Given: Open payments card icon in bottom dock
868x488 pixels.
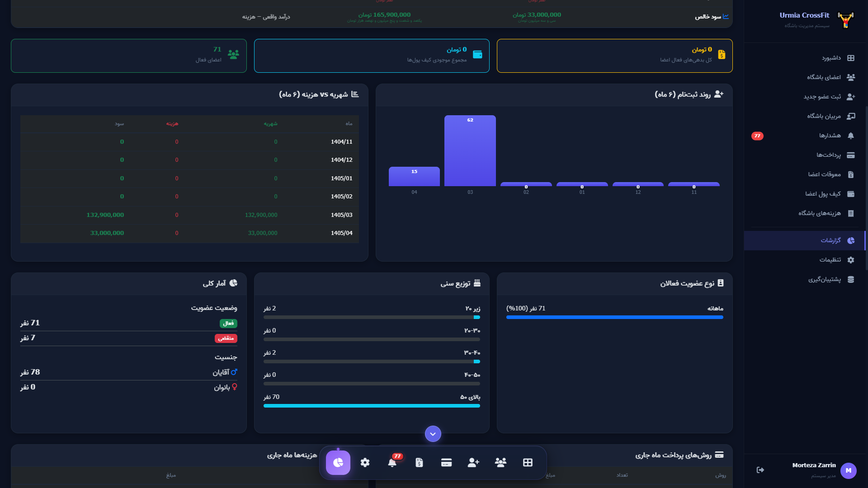Looking at the screenshot, I should point(447,462).
